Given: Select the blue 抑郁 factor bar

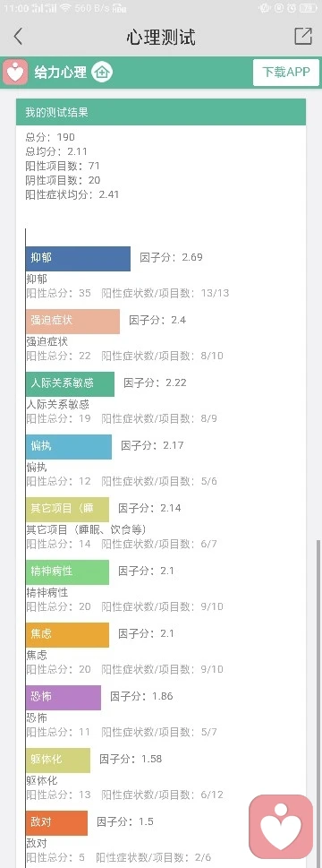Looking at the screenshot, I should pyautogui.click(x=78, y=259).
